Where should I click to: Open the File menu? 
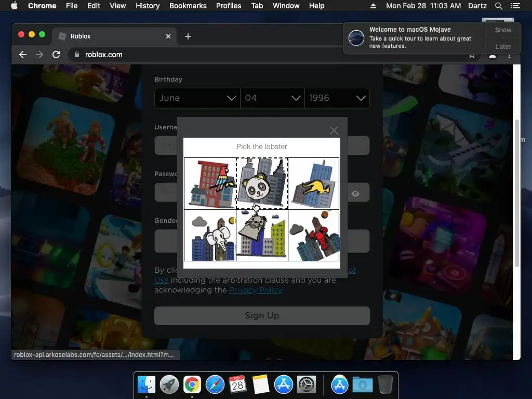[72, 6]
